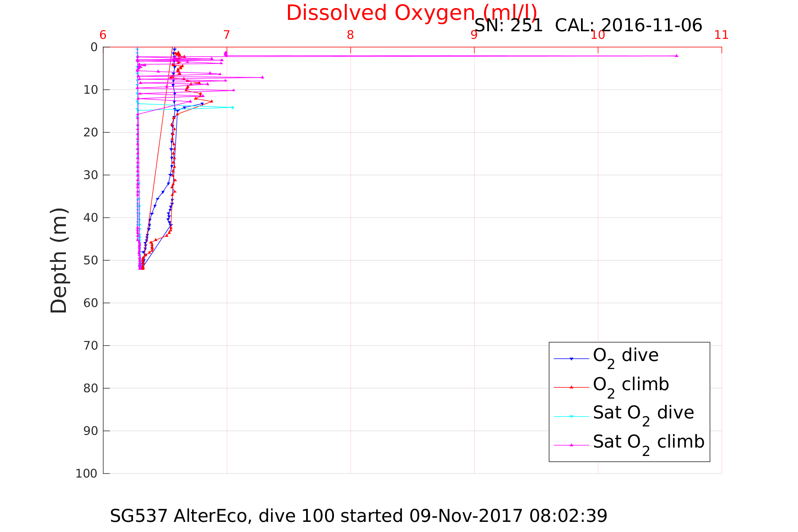Click the magenta Sat O2 climb legend sample
Viewport: 798px width, 532px height.
pyautogui.click(x=571, y=445)
